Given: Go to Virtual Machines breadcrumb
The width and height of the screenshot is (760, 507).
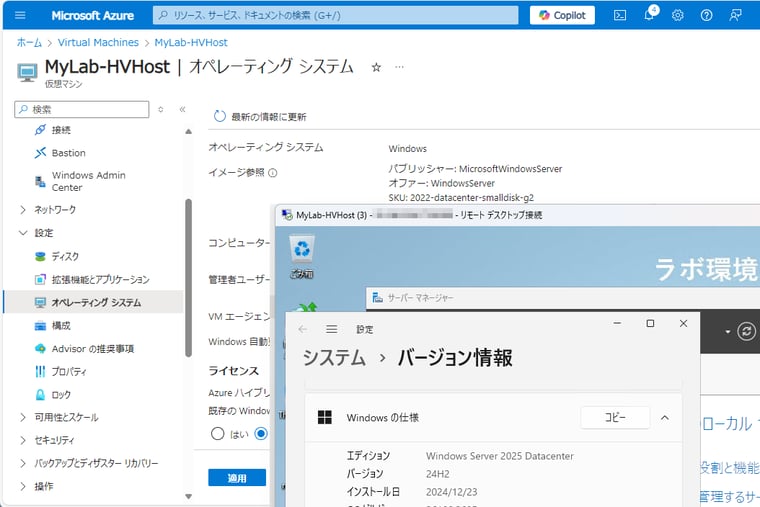Looking at the screenshot, I should tap(98, 43).
